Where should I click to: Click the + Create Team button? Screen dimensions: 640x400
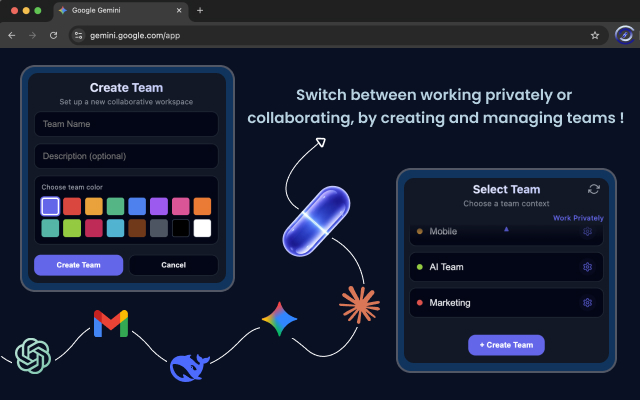[506, 345]
